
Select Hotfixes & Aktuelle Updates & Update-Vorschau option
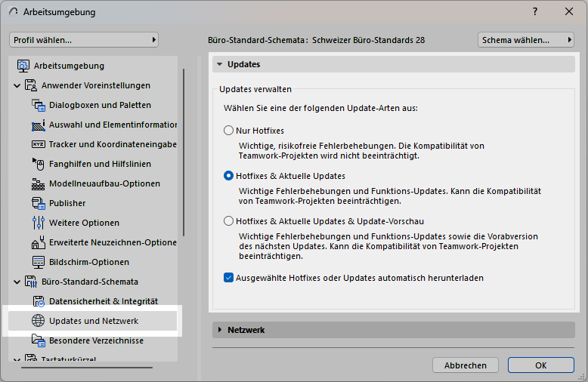click(228, 221)
